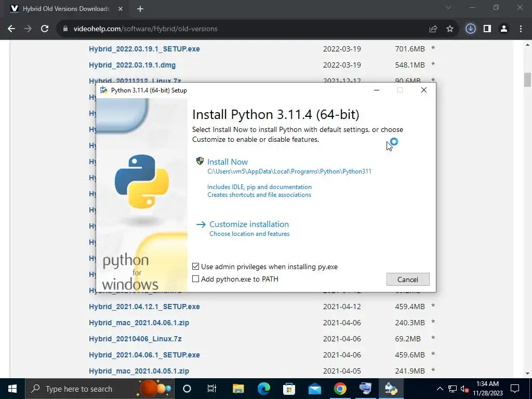This screenshot has height=399, width=532.
Task: Download Hybrid_2022.03.19.1.dmg
Action: [x=132, y=65]
